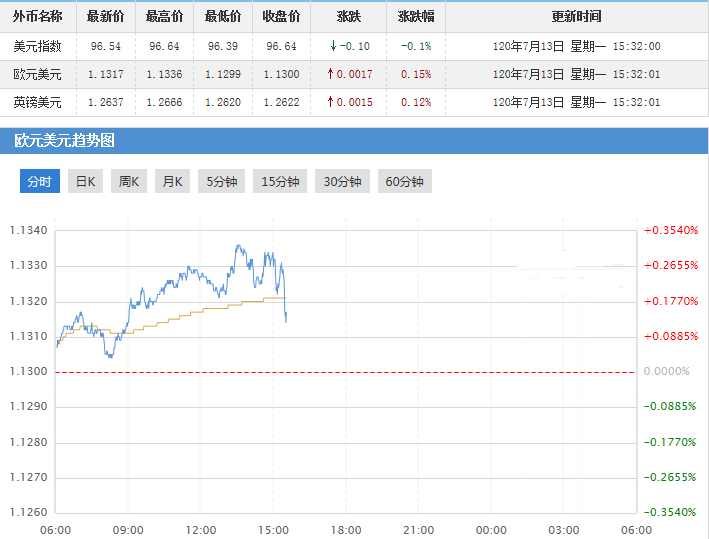The width and height of the screenshot is (709, 539).
Task: Click the 12:00 time axis label
Action: tap(201, 530)
